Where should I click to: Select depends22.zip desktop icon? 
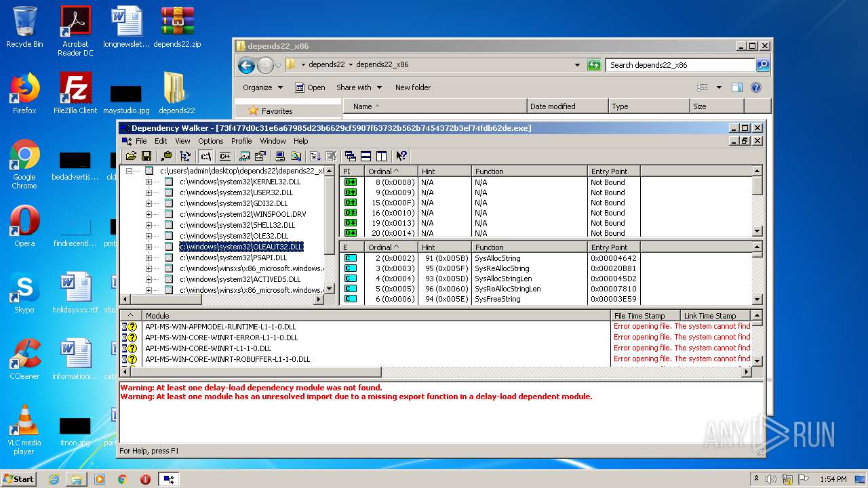[x=177, y=27]
